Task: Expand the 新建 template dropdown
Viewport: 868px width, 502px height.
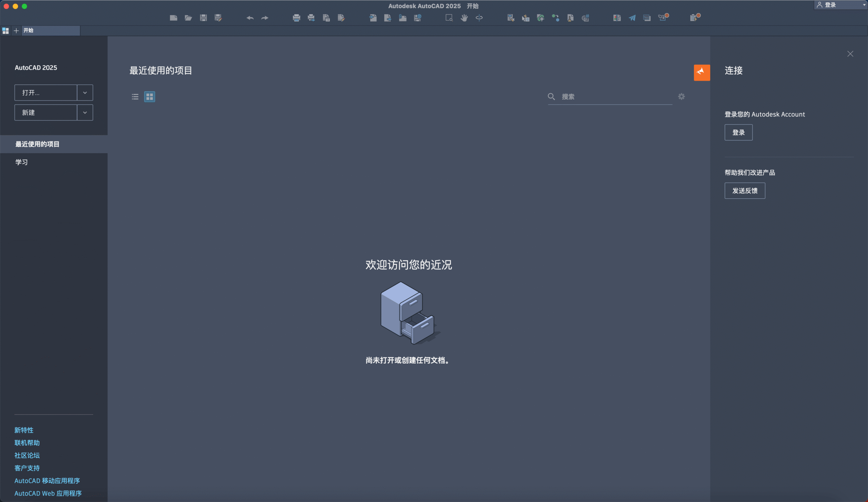Action: tap(85, 112)
